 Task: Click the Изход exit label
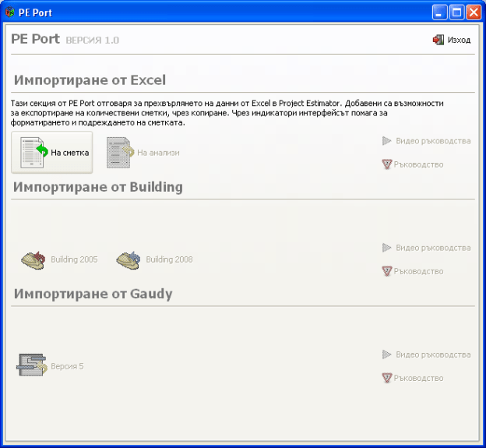pos(459,40)
